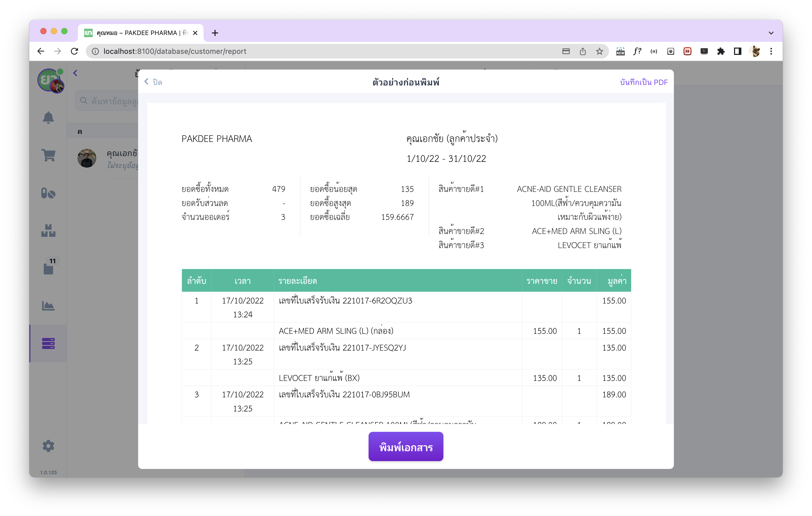Click the total purchase value 479
Viewport: 812px width, 516px height.
[279, 189]
